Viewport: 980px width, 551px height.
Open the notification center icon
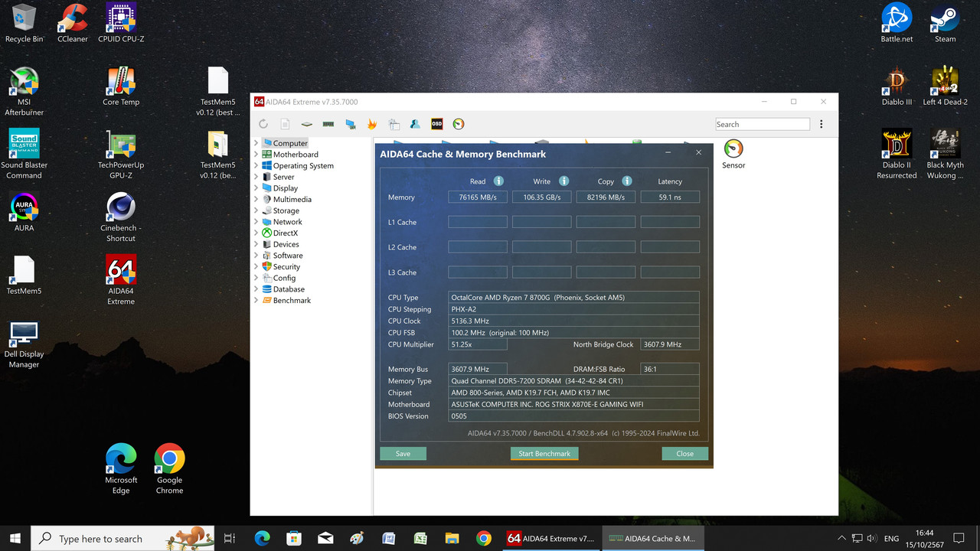pyautogui.click(x=959, y=539)
